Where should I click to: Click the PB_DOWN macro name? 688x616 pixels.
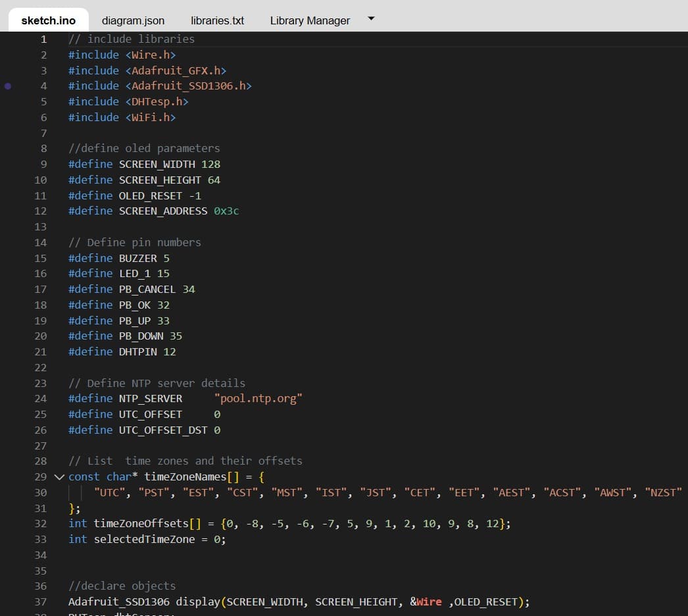pos(141,336)
